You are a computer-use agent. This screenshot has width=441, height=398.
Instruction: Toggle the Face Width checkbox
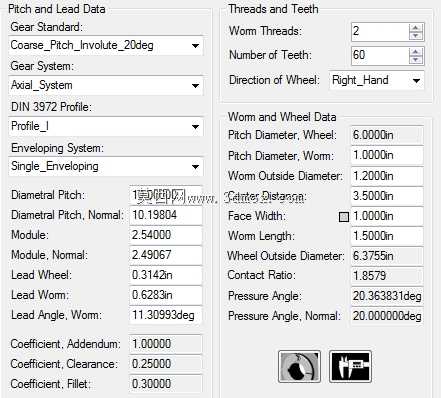click(344, 217)
